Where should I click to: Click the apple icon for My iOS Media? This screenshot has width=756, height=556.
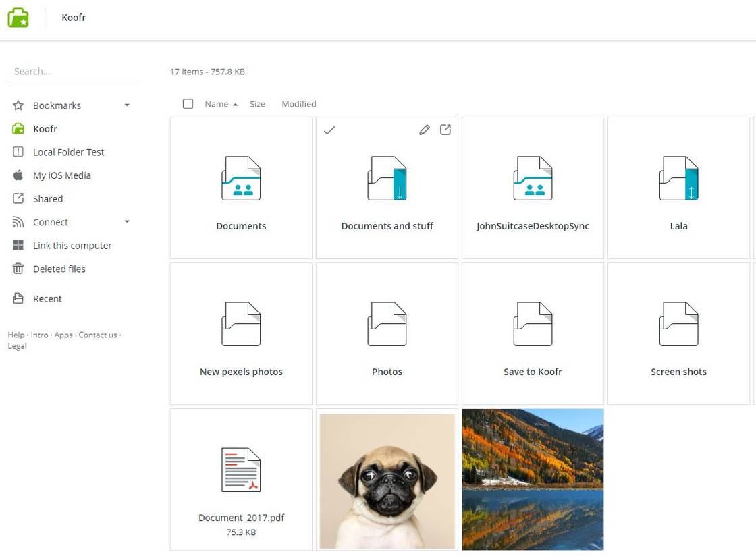click(18, 175)
